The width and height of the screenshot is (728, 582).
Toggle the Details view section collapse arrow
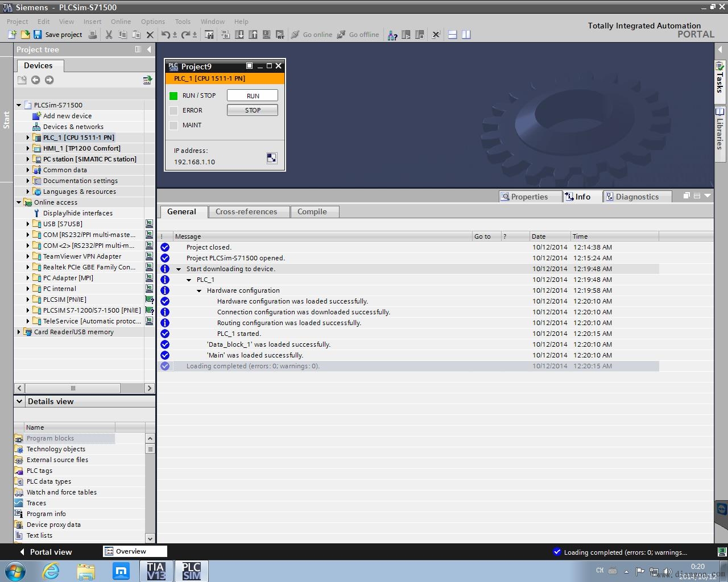(x=19, y=401)
